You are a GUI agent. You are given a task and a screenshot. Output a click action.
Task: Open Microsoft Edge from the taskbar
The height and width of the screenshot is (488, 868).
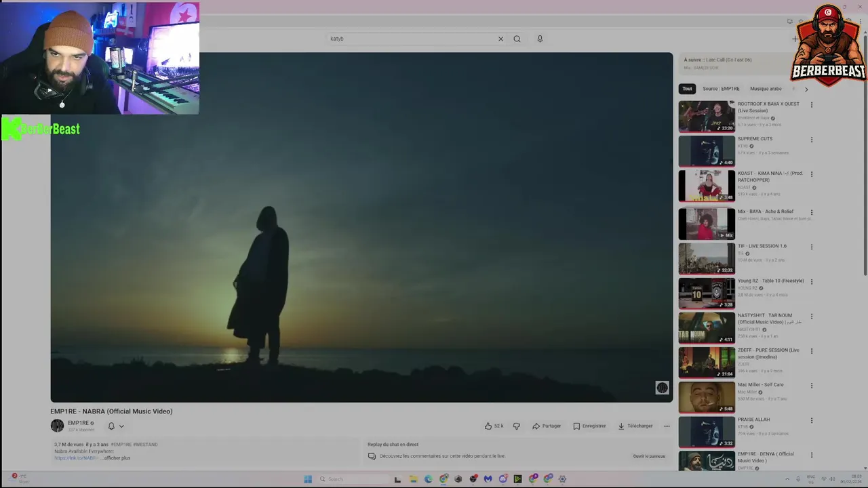click(x=428, y=479)
